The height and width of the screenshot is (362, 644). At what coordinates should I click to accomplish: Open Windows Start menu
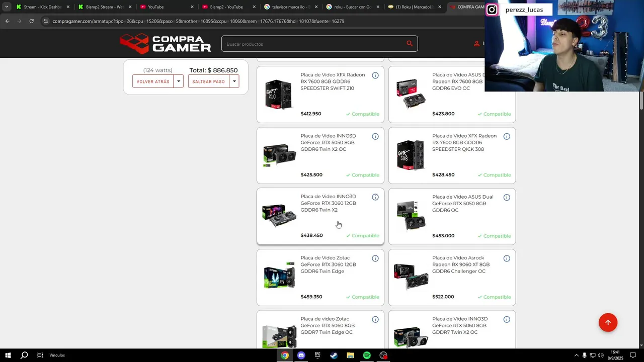[x=8, y=355]
